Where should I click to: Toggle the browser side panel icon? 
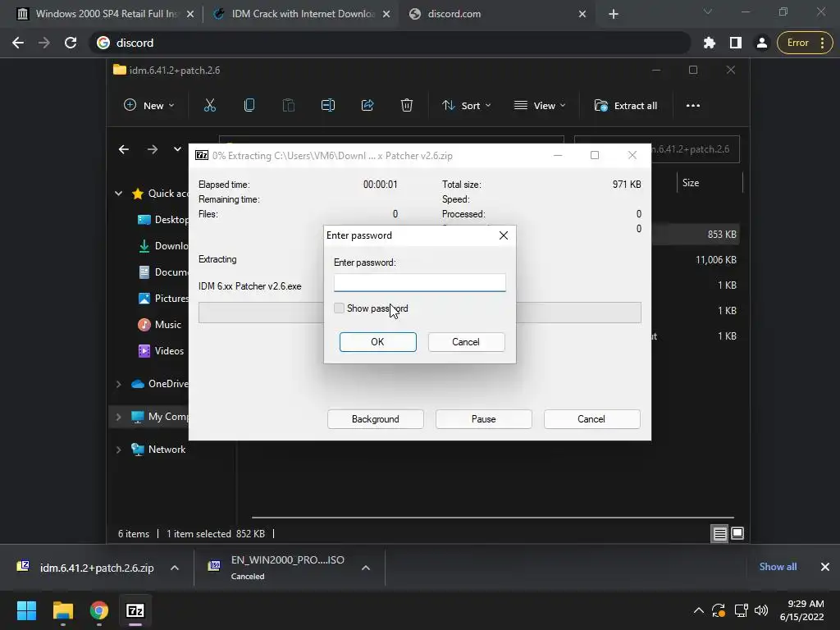click(x=736, y=43)
